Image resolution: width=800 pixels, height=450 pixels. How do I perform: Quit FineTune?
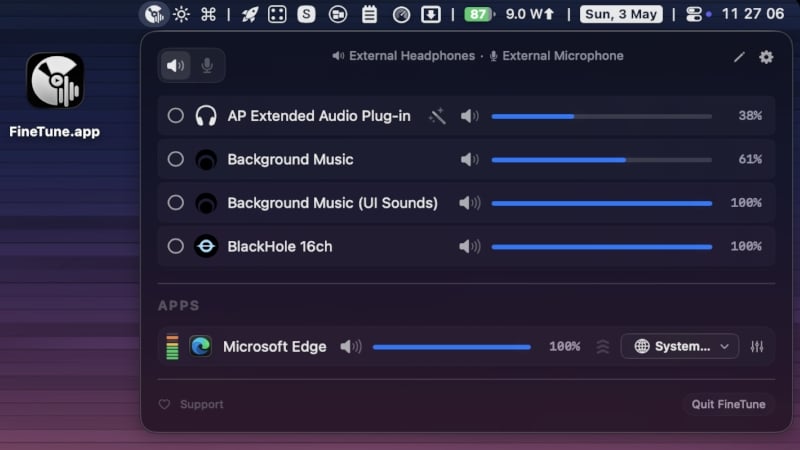(x=728, y=405)
